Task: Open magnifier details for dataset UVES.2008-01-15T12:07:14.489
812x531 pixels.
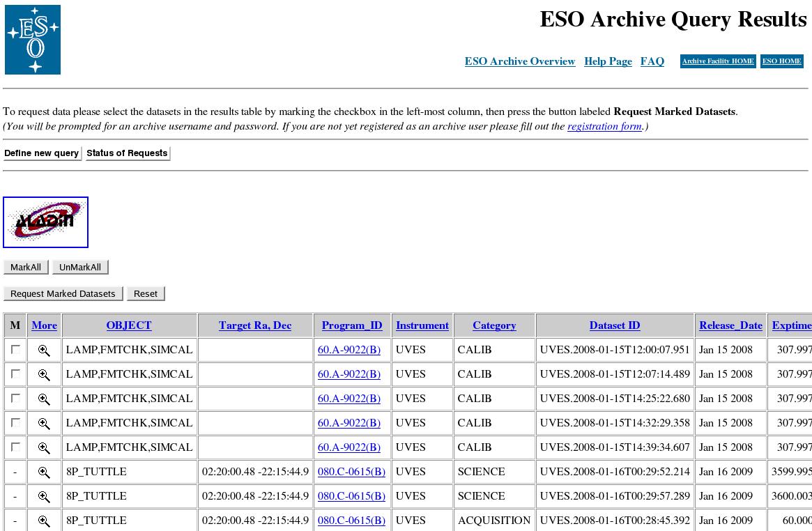Action: pyautogui.click(x=44, y=375)
